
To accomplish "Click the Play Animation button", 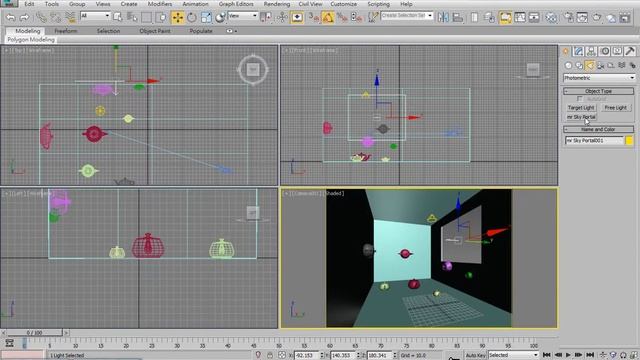I will pos(568,355).
